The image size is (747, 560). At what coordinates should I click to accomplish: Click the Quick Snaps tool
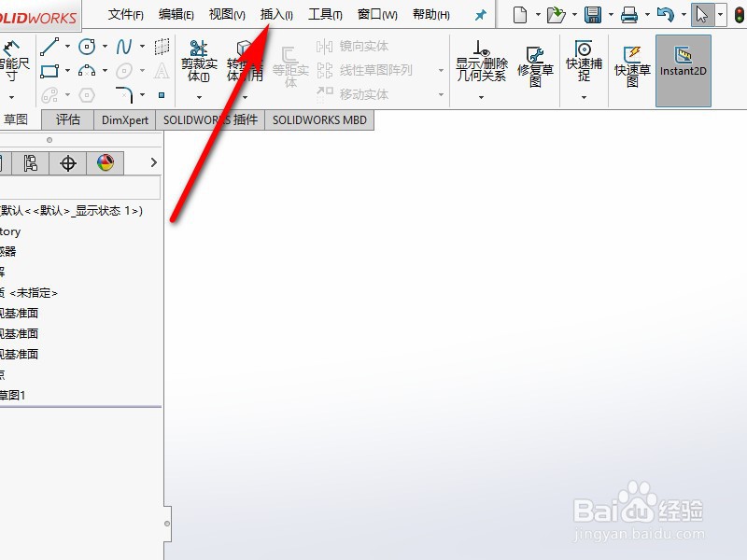point(584,61)
